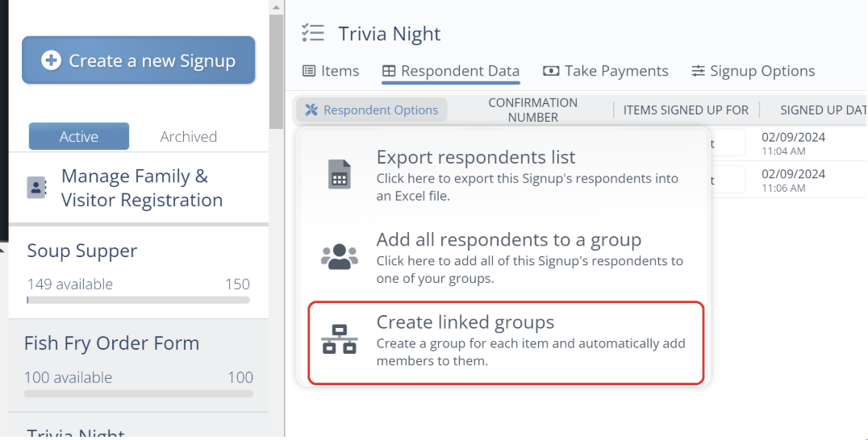Open the Take Payments tab

(x=606, y=71)
